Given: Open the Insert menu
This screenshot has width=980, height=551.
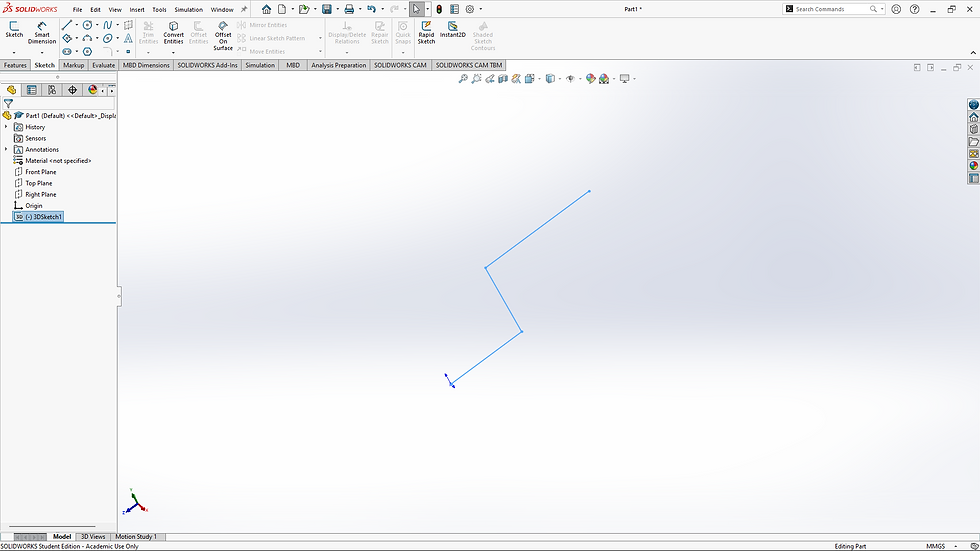Looking at the screenshot, I should [x=137, y=9].
